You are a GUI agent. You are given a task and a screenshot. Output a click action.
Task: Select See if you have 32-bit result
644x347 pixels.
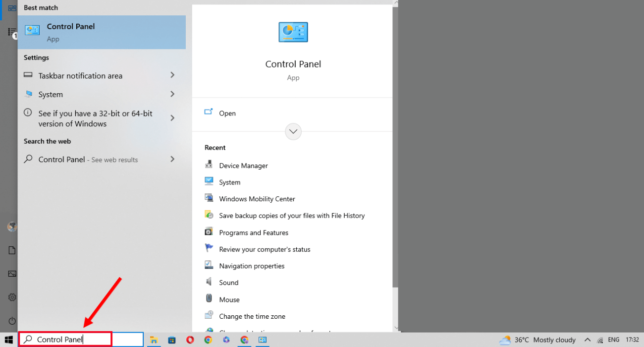(102, 118)
